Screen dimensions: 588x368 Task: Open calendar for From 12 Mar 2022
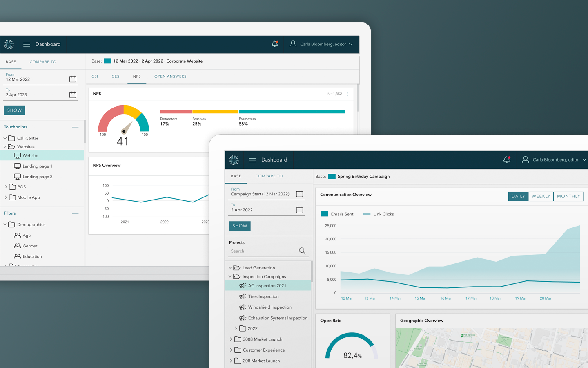[73, 79]
